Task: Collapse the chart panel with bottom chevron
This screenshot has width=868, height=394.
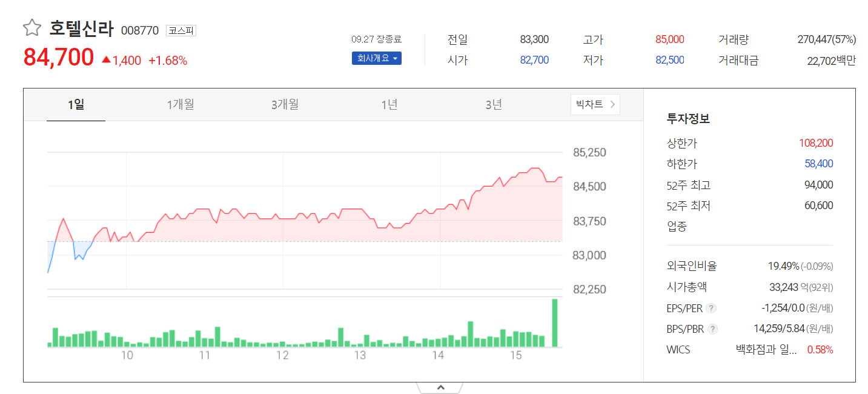Action: [x=440, y=387]
